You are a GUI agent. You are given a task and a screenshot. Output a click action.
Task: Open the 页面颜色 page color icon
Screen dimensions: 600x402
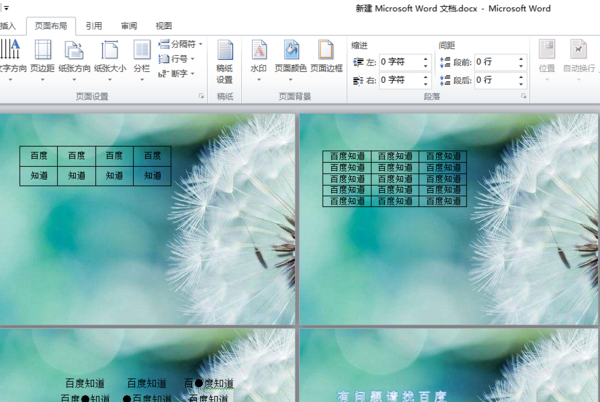click(291, 60)
